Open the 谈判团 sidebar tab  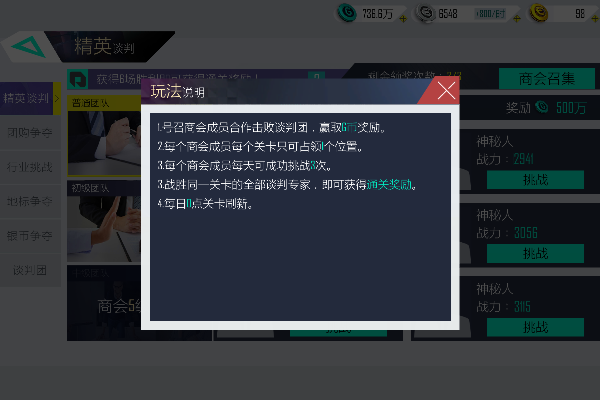tap(30, 270)
